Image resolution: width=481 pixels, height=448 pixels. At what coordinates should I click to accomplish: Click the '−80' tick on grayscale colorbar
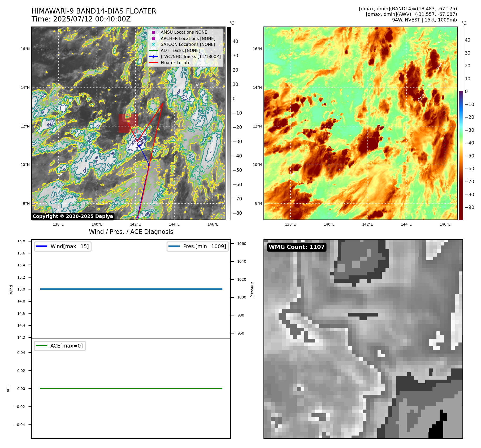click(x=237, y=213)
